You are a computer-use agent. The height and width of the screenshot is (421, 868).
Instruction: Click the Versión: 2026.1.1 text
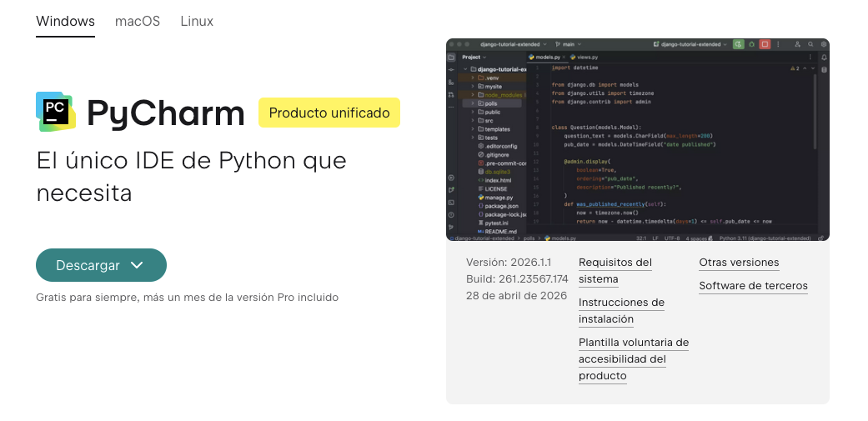coord(508,263)
